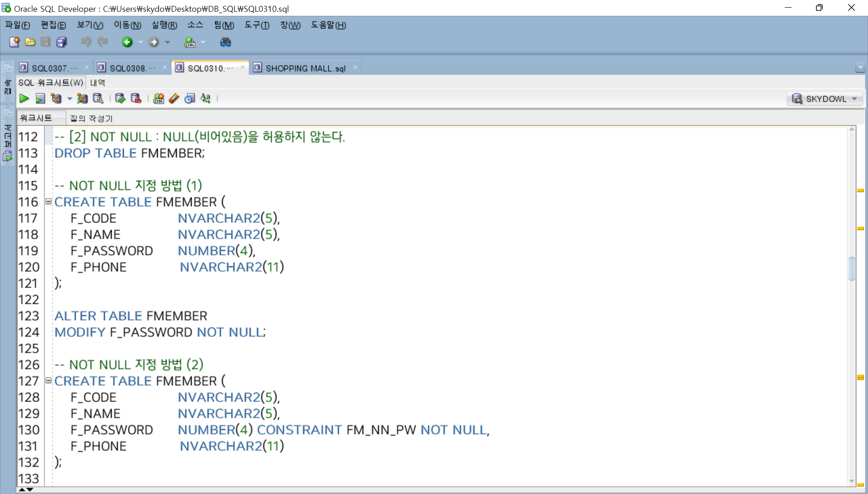Viewport: 868px width, 494px height.
Task: Click the Clear eraser icon
Action: [174, 99]
